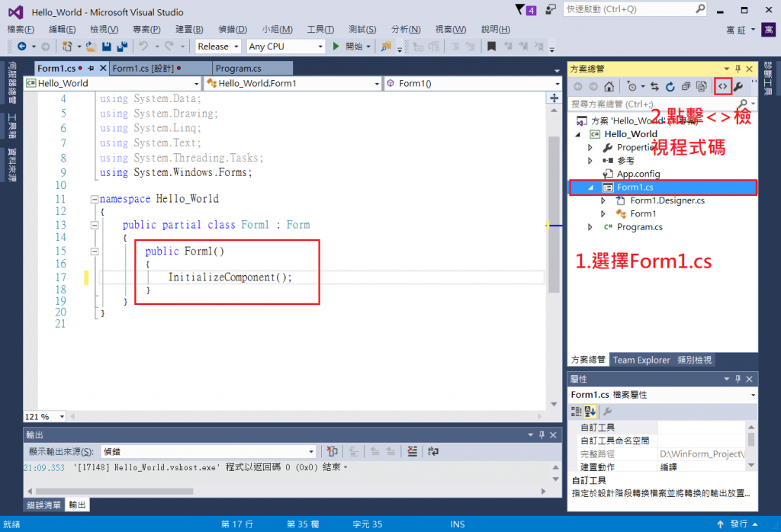Switch to the 錯誤清單 tab

(43, 505)
